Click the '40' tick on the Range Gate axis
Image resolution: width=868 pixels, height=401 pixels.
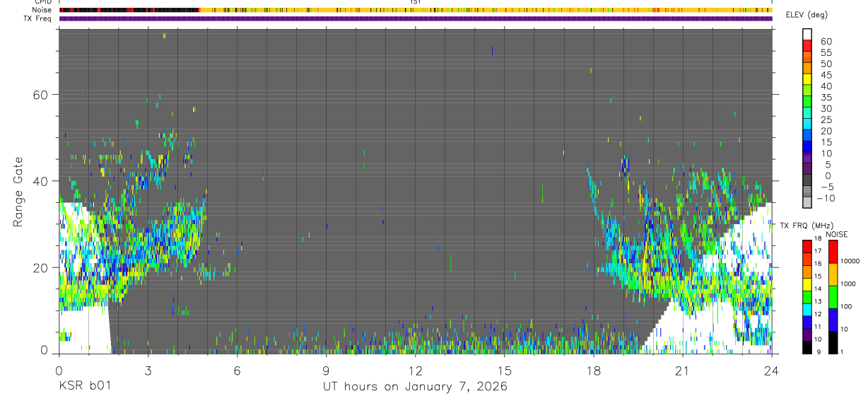coord(40,181)
